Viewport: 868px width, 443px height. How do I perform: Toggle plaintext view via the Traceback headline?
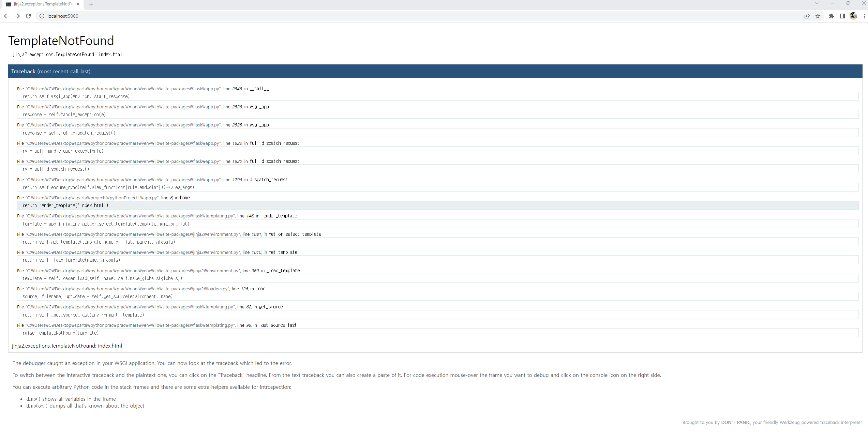435,71
